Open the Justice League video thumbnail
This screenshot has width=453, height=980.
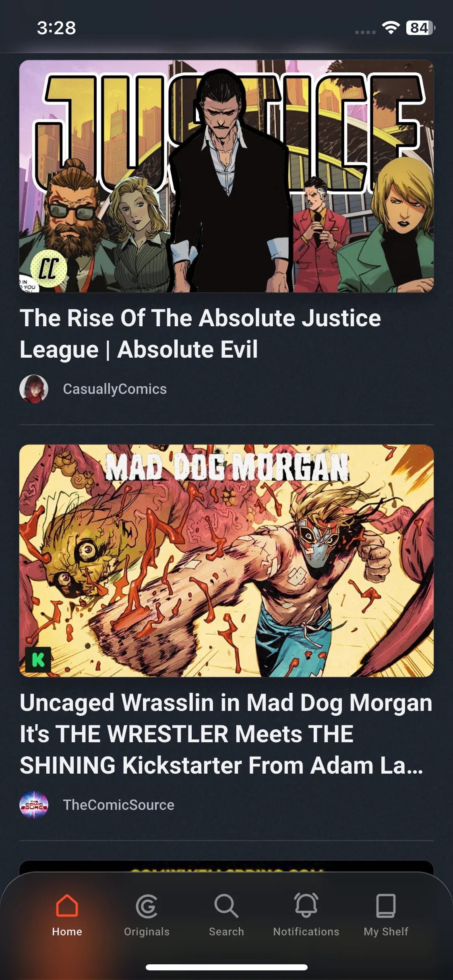(x=226, y=176)
